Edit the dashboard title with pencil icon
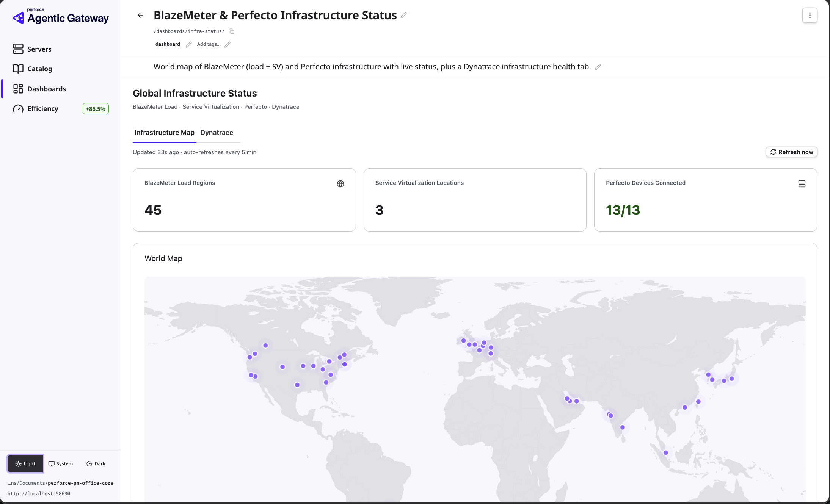Viewport: 830px width, 504px height. coord(404,15)
